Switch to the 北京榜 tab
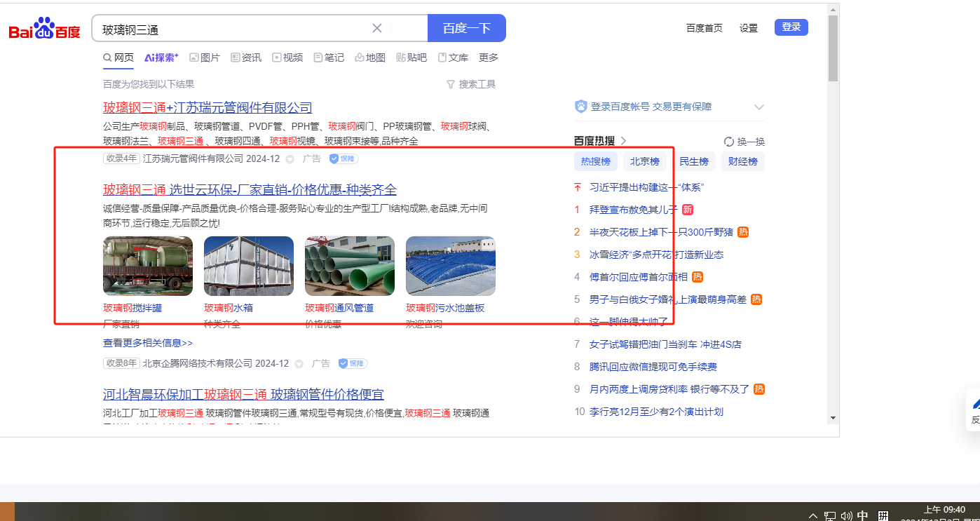Viewport: 980px width, 521px height. (x=645, y=161)
